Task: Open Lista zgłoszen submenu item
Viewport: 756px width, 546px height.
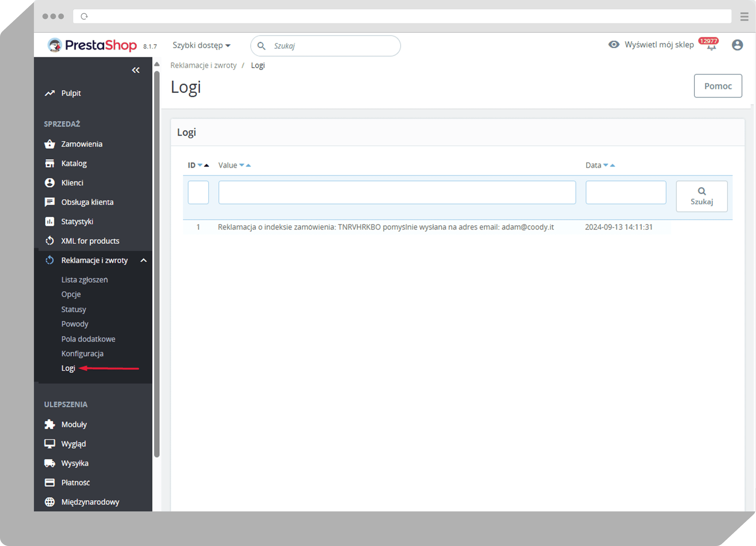Action: coord(84,280)
